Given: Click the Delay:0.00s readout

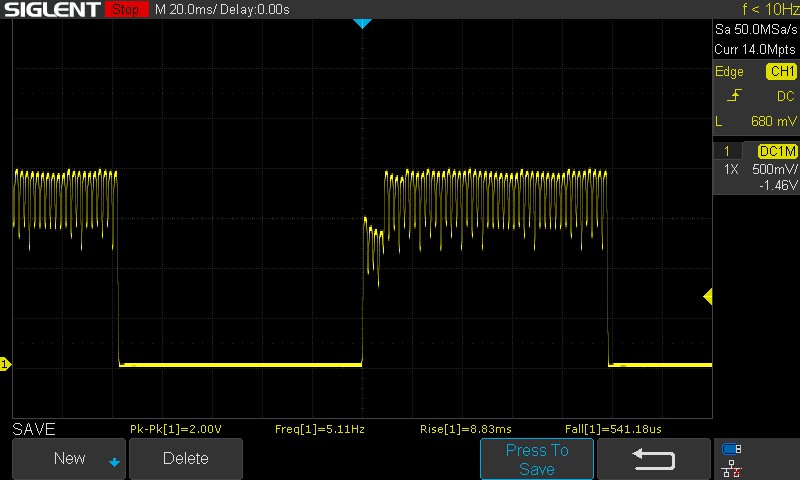Looking at the screenshot, I should 255,10.
